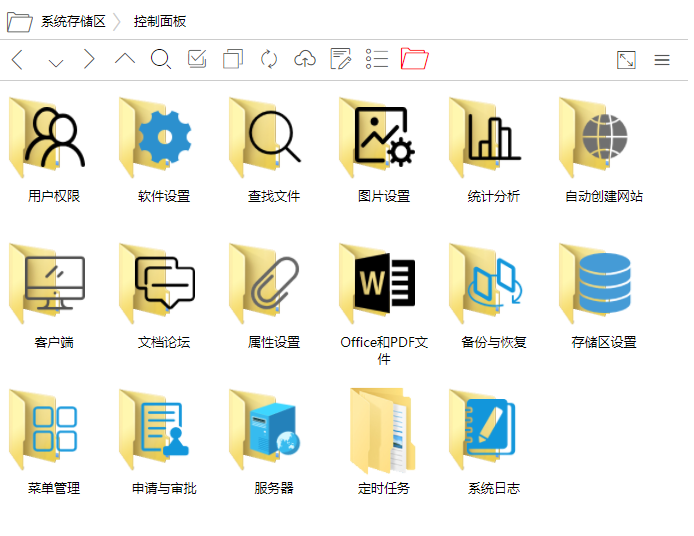Click the 存储区设置 label text
The height and width of the screenshot is (536, 694).
pyautogui.click(x=604, y=342)
